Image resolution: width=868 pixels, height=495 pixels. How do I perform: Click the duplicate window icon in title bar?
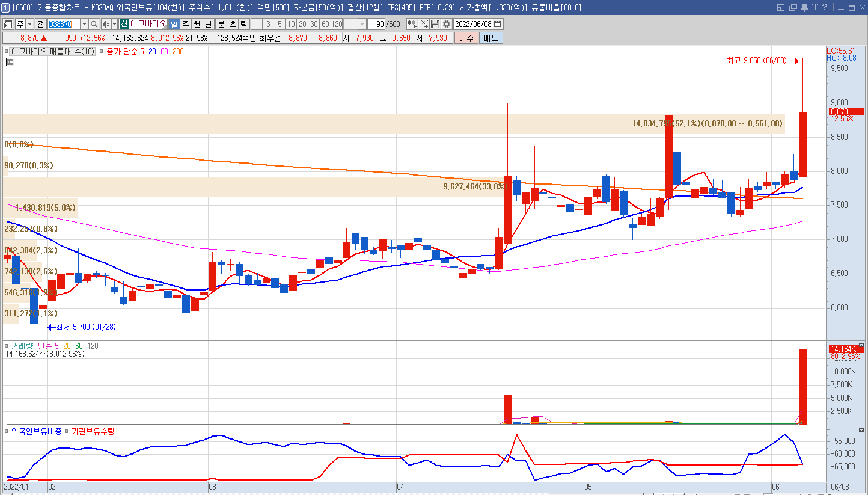(x=793, y=7)
